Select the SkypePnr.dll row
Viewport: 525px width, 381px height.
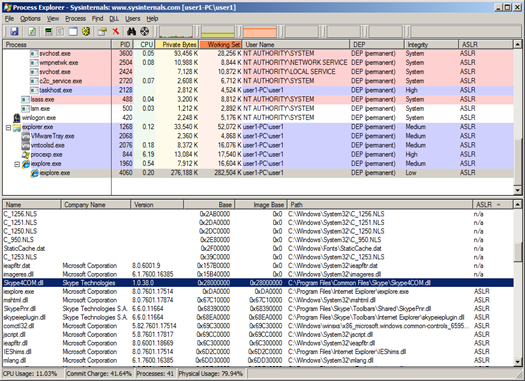coord(258,309)
